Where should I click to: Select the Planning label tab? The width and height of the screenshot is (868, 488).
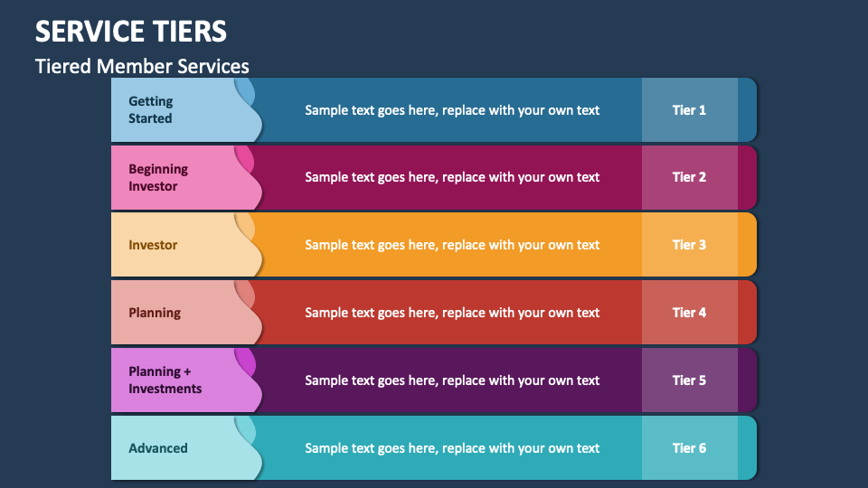(155, 313)
